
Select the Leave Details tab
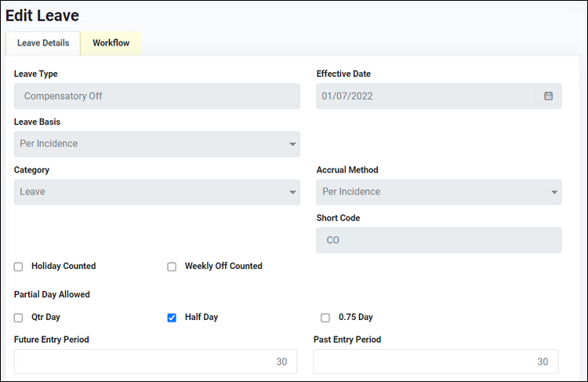coord(43,43)
